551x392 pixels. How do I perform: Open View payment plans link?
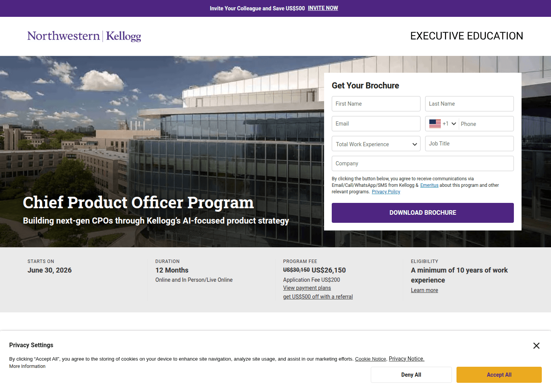[x=307, y=288]
